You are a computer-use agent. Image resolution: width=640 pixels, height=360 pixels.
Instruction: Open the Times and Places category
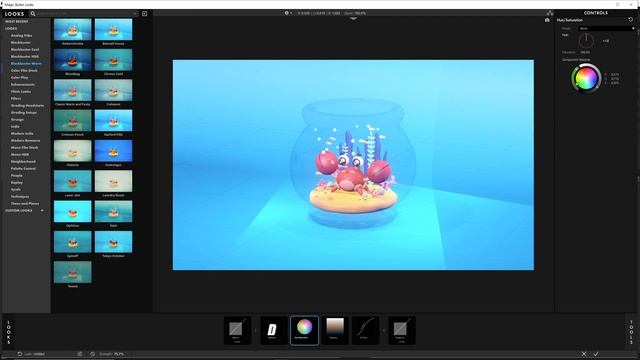[25, 203]
